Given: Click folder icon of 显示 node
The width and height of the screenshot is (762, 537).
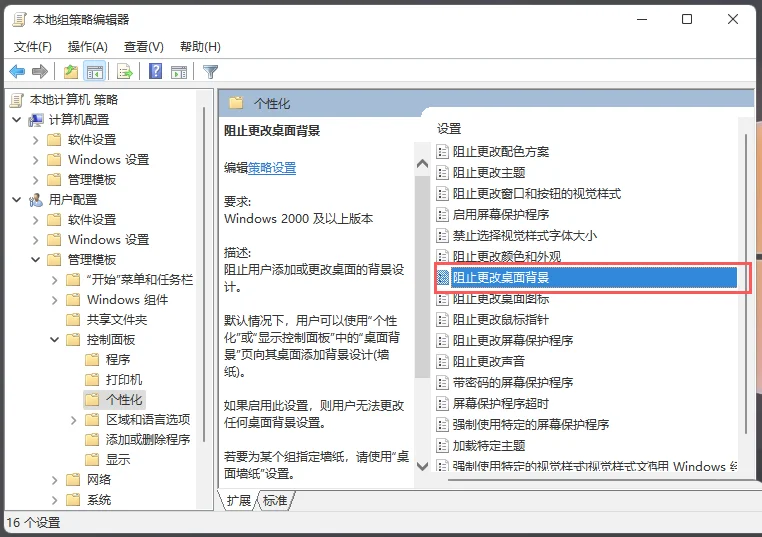Looking at the screenshot, I should click(x=92, y=459).
